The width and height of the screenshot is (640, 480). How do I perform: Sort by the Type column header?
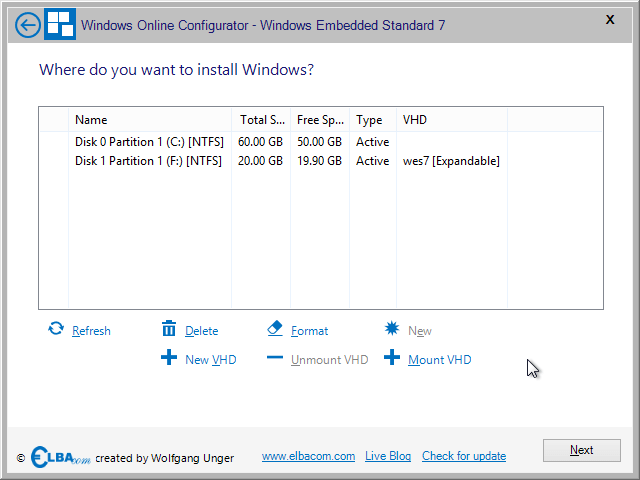click(x=373, y=120)
